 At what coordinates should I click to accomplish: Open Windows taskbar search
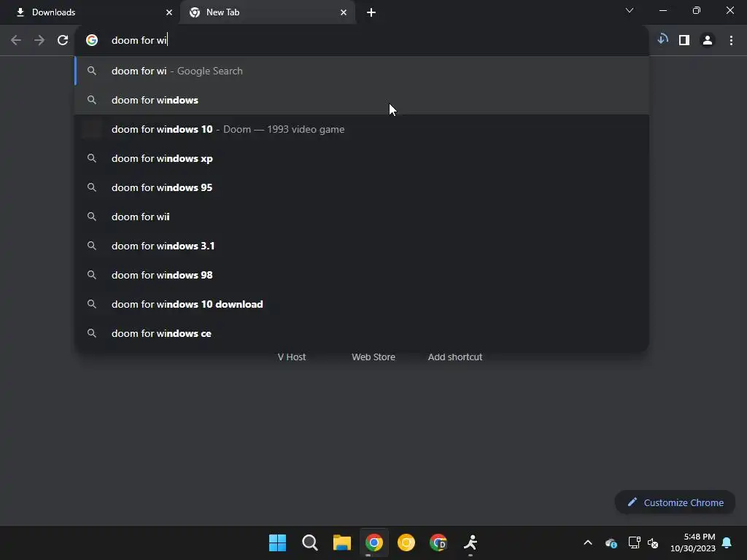309,542
